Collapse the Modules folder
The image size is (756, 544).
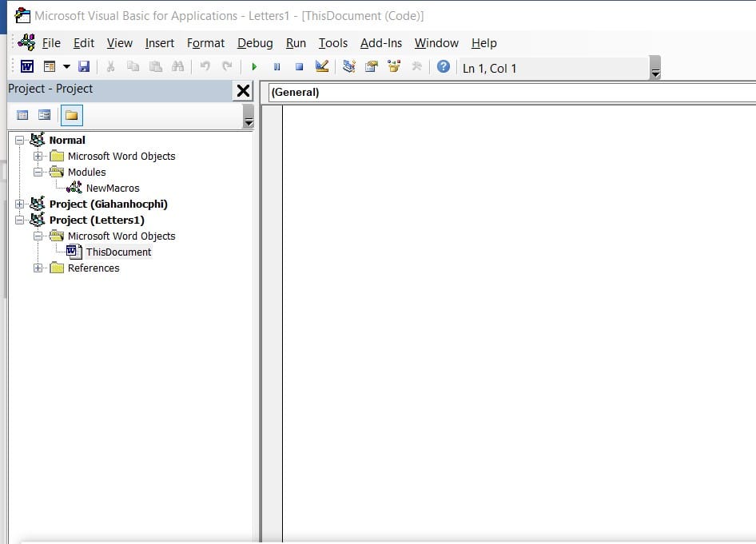point(38,172)
